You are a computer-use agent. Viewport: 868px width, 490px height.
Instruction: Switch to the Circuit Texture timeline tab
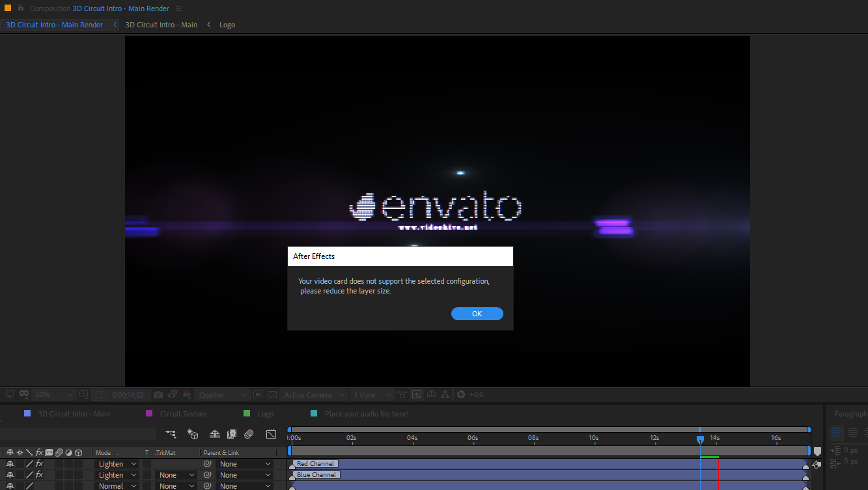click(183, 414)
